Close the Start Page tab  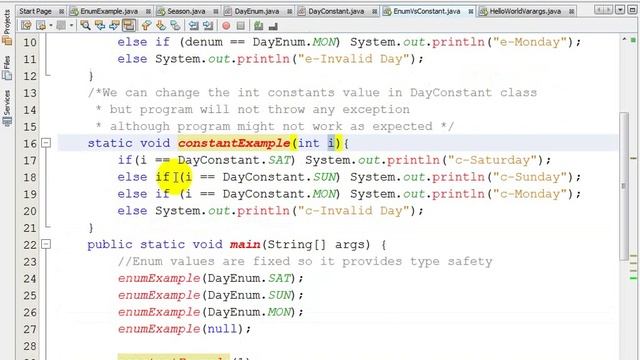(x=62, y=11)
